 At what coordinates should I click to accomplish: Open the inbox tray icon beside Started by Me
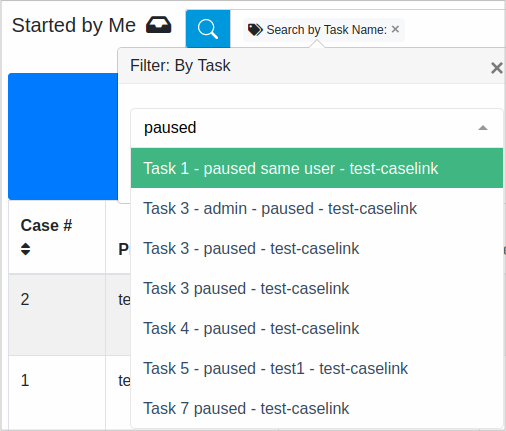158,25
